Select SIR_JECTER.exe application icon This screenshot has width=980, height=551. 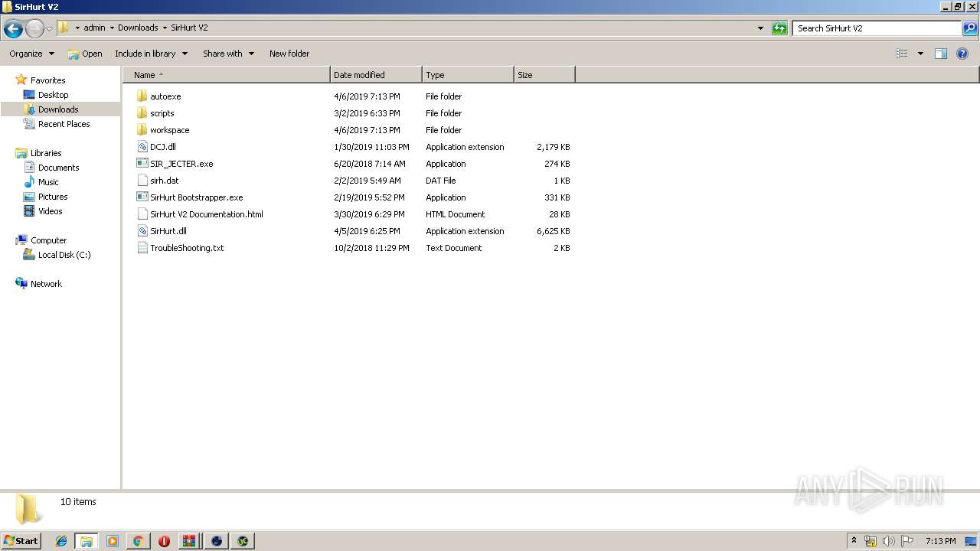142,164
